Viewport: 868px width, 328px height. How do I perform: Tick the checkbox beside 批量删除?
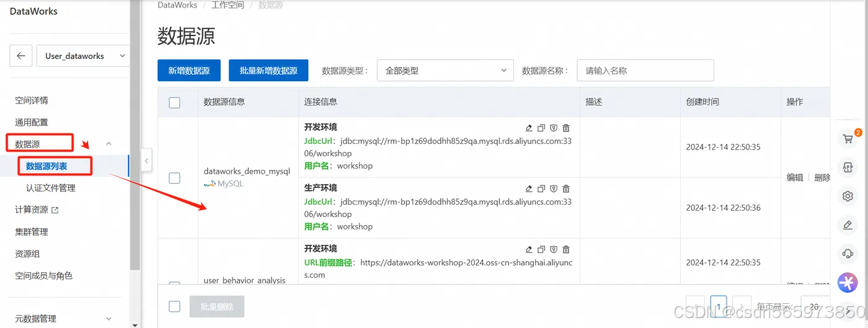175,306
